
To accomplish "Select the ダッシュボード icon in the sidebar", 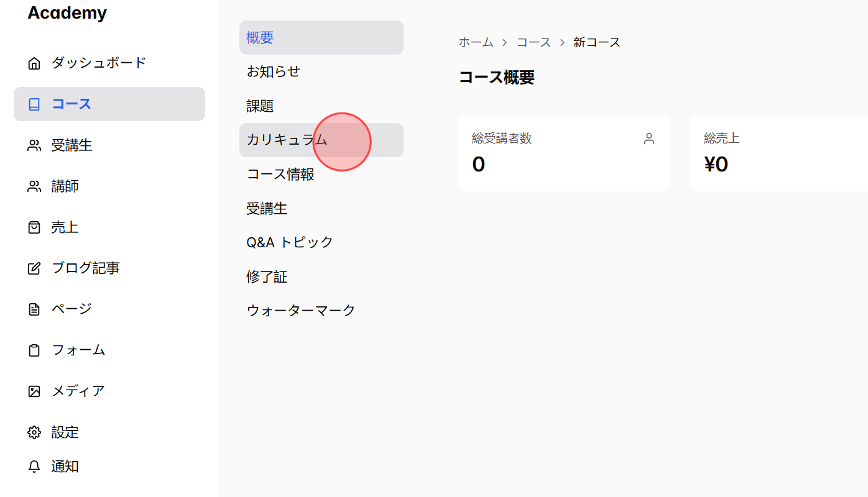I will (x=34, y=62).
